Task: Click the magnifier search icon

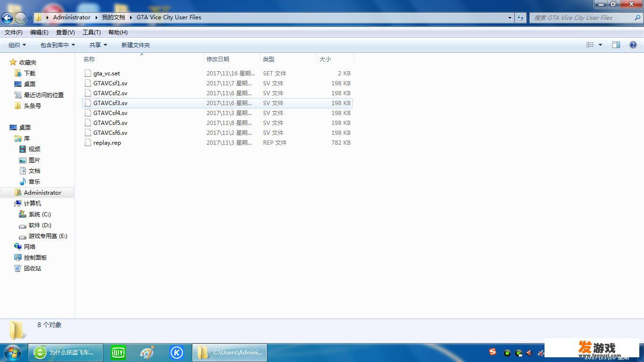Action: [x=637, y=17]
